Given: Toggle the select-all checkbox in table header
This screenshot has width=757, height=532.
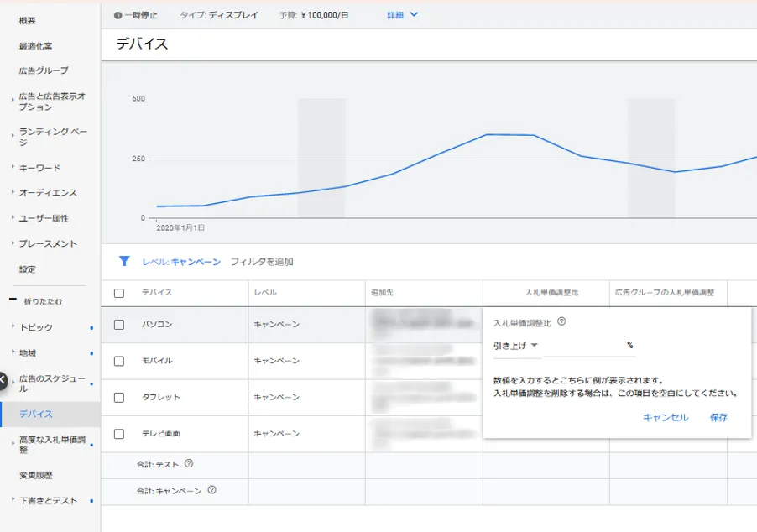Looking at the screenshot, I should click(x=119, y=293).
